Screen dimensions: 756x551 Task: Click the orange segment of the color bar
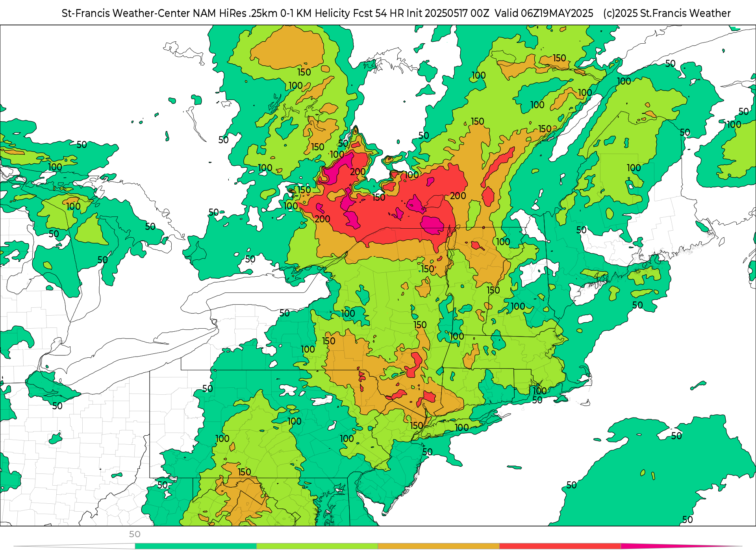(439, 546)
